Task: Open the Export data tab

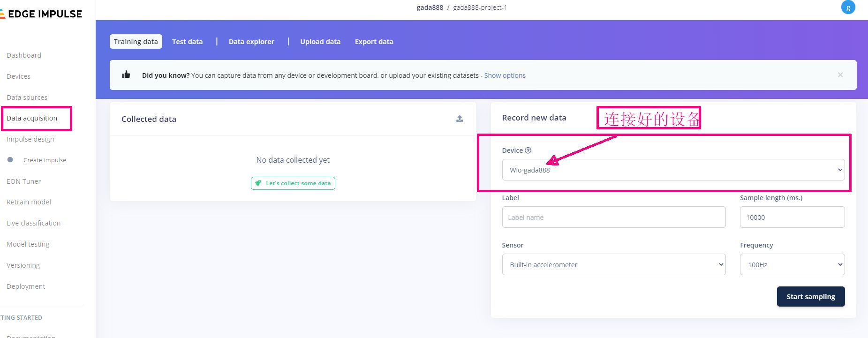Action: tap(374, 42)
